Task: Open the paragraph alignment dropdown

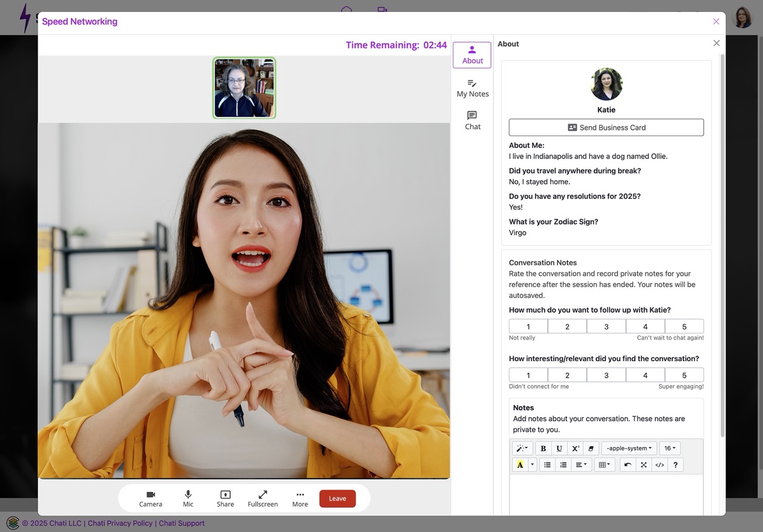Action: 581,465
